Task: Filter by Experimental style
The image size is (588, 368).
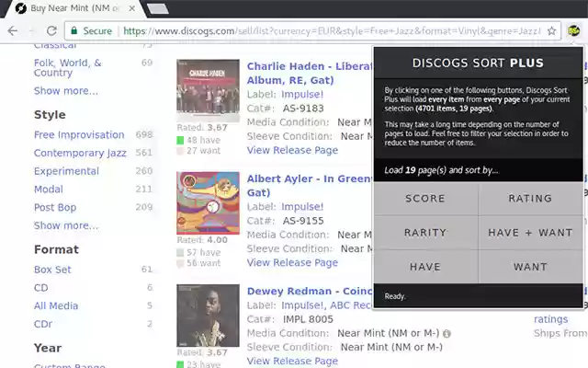Action: click(66, 171)
